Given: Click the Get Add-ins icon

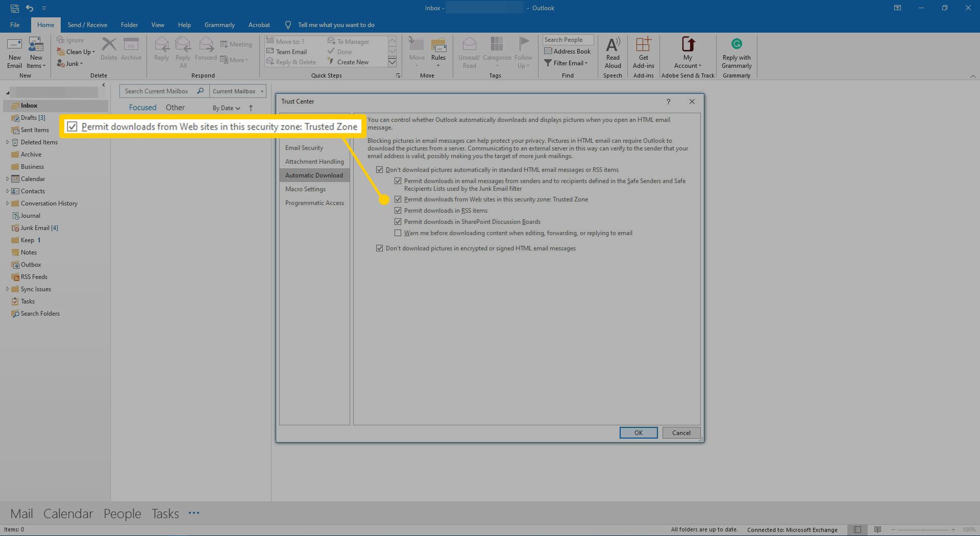Looking at the screenshot, I should (x=643, y=44).
